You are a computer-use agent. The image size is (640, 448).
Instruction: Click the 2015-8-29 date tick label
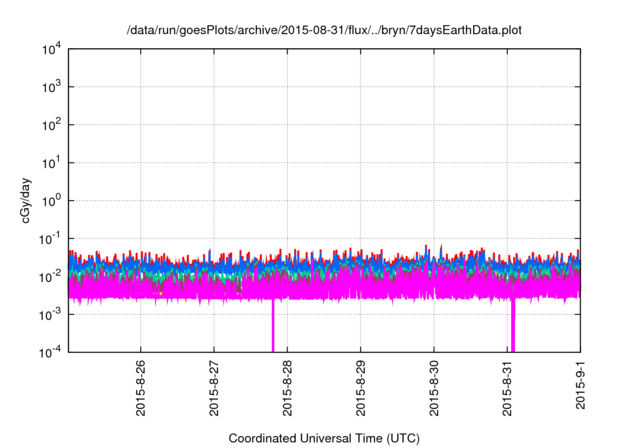[360, 388]
